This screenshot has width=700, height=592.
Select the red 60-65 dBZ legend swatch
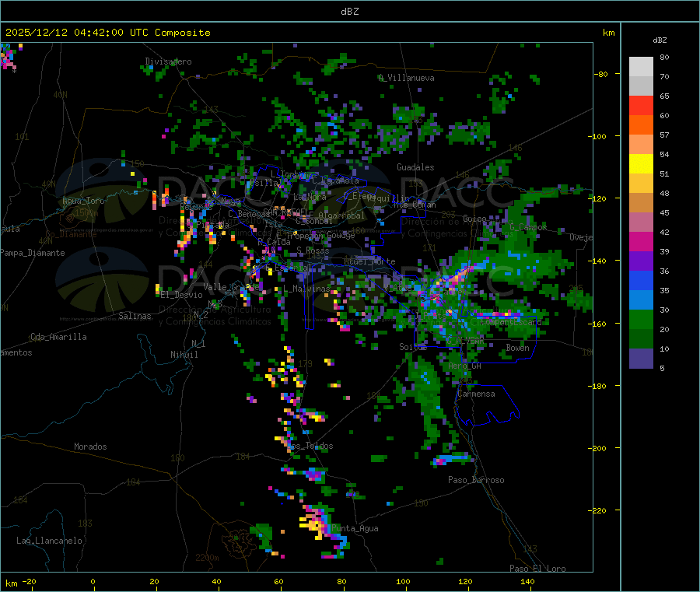click(641, 105)
